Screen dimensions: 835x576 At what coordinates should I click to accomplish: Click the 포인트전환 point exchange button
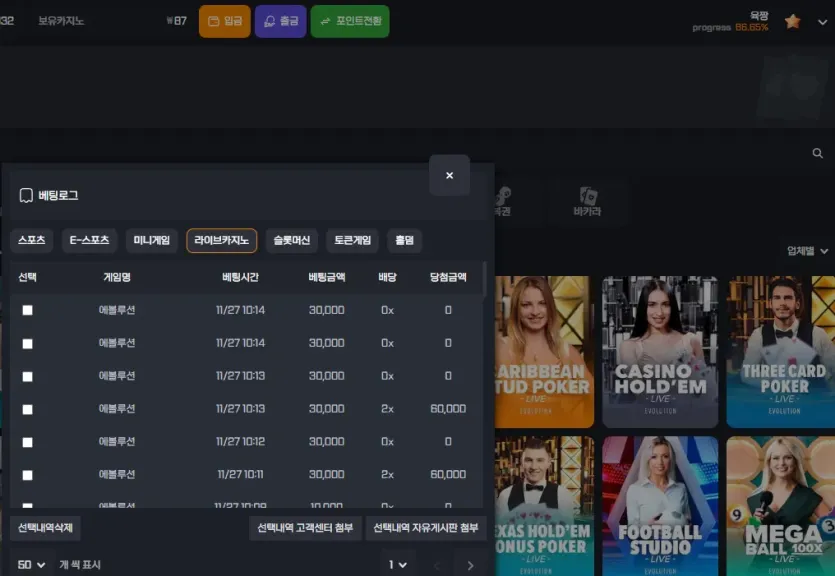(x=350, y=21)
